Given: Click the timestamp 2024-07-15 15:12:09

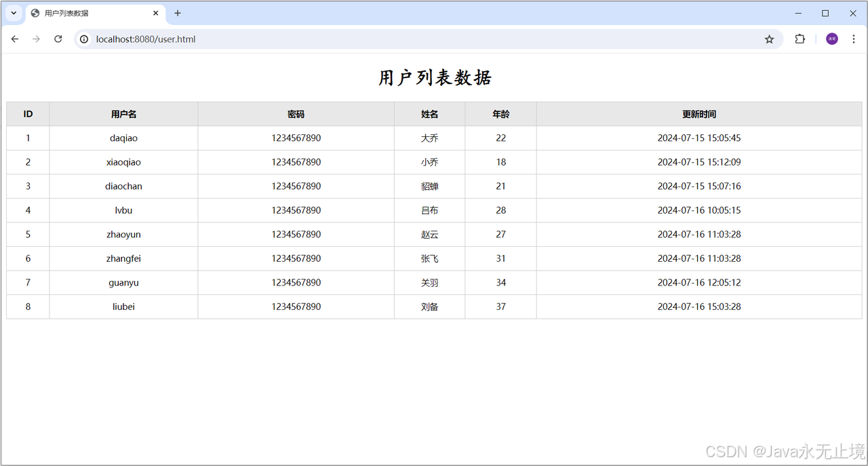Looking at the screenshot, I should point(699,162).
